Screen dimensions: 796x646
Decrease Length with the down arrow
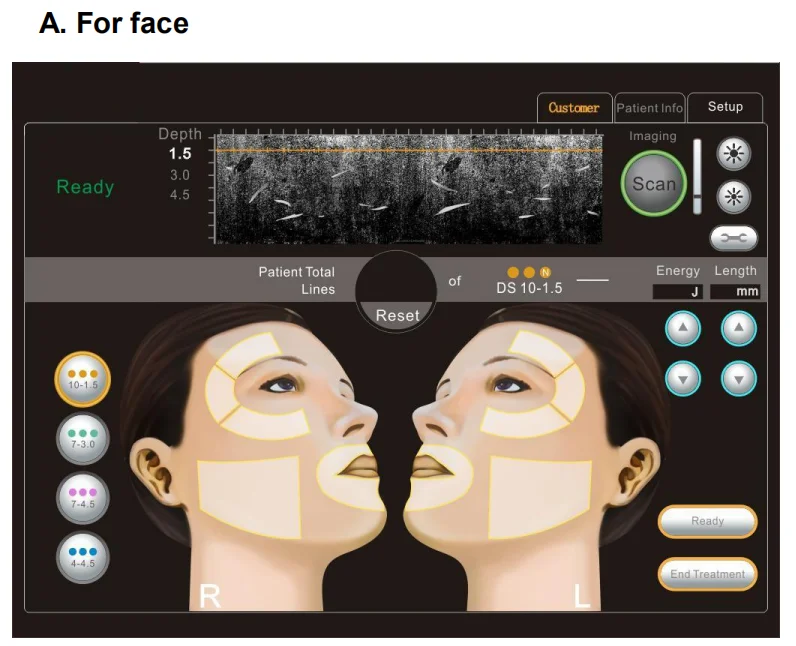(739, 379)
